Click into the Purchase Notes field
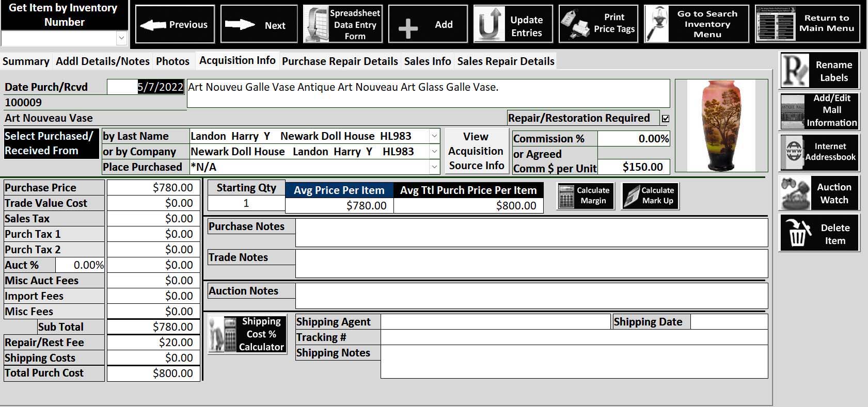The image size is (868, 407). [x=531, y=233]
